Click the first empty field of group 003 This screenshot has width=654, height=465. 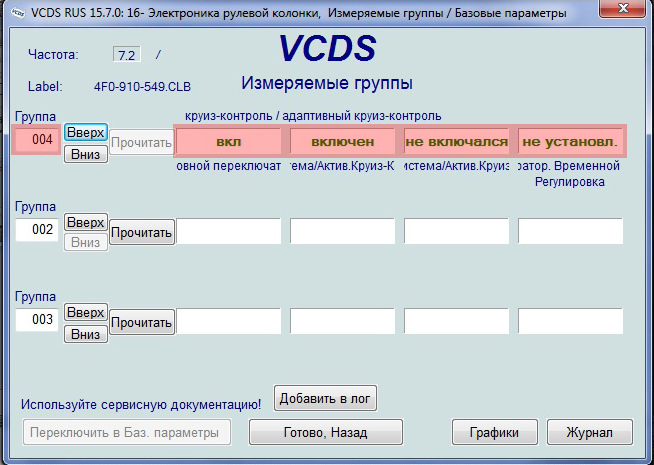[x=229, y=321]
